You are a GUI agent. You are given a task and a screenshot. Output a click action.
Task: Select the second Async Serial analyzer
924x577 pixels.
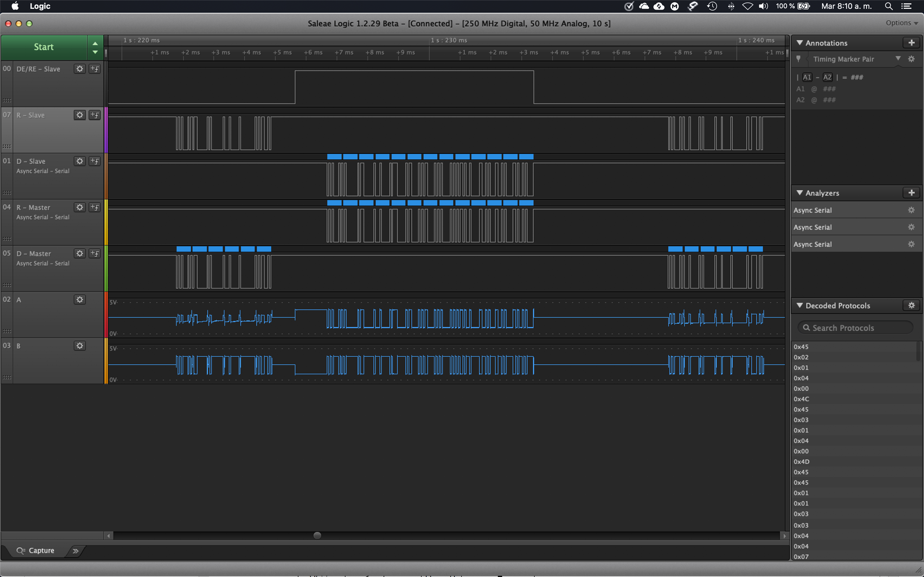coord(857,227)
